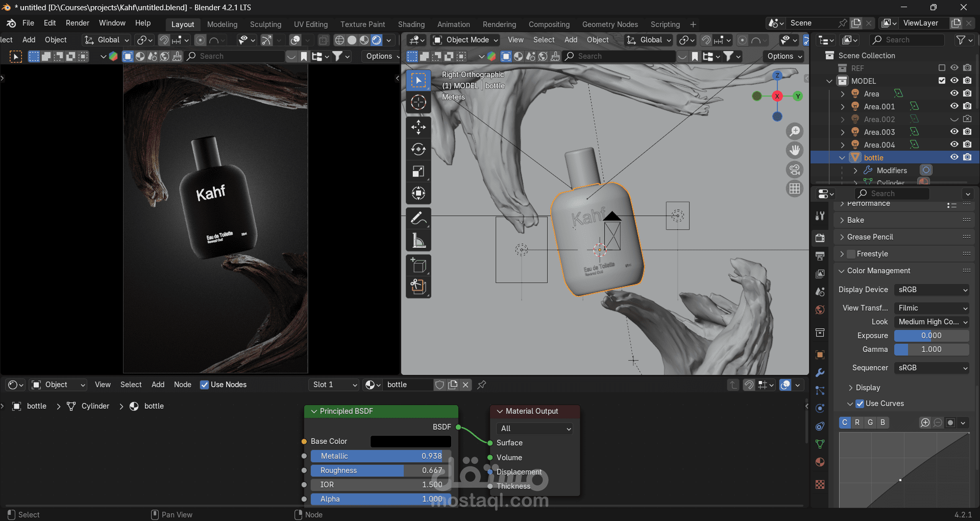Hide the bottle object in viewport
The height and width of the screenshot is (521, 980).
pos(954,157)
